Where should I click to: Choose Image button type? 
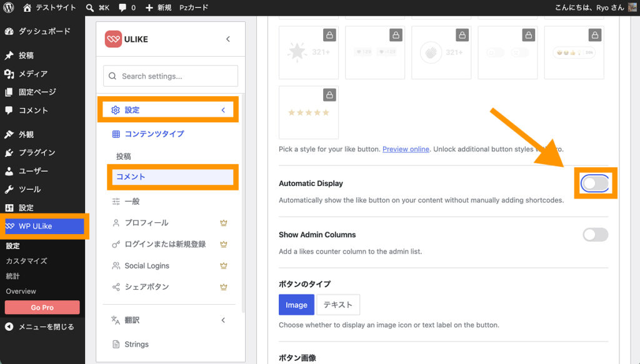point(296,305)
